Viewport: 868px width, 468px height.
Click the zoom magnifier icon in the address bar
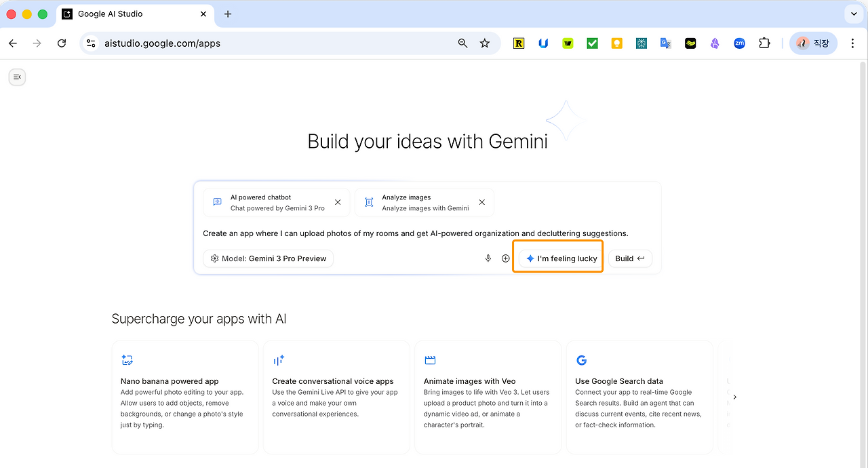pyautogui.click(x=463, y=43)
